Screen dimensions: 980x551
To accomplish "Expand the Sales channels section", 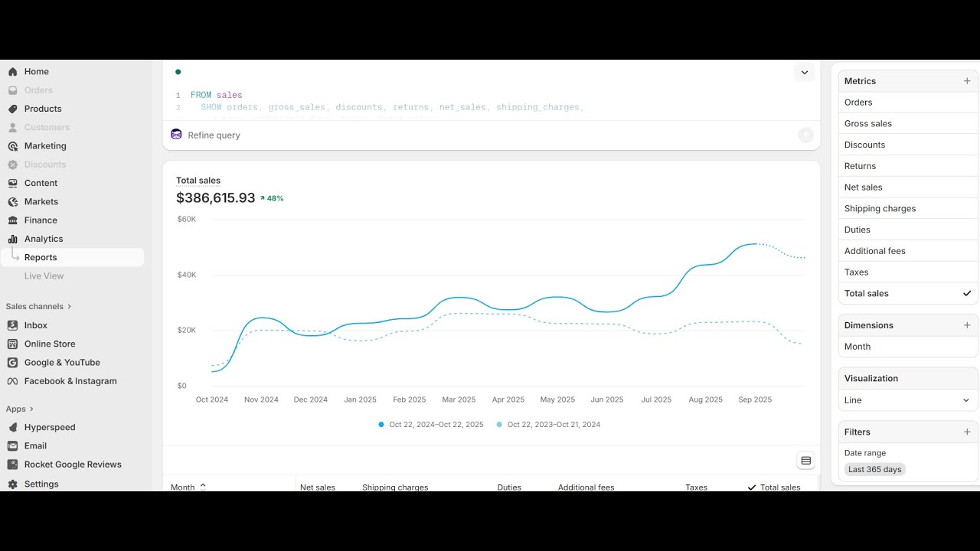I will (38, 306).
